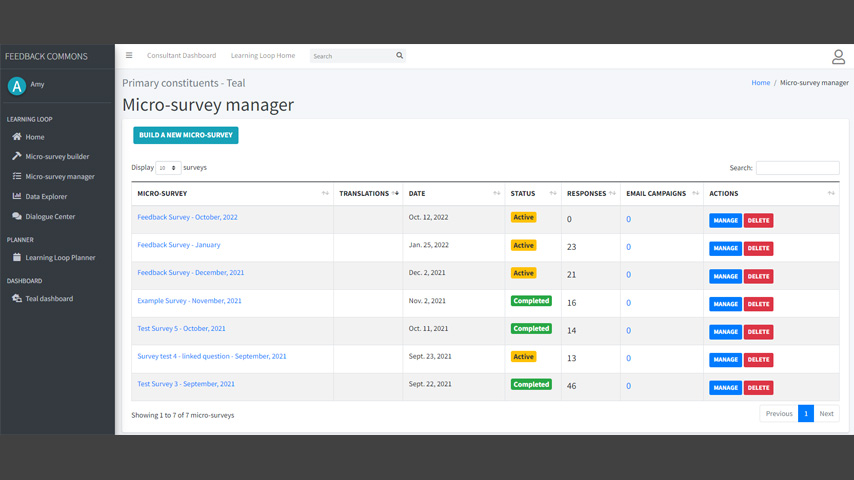The width and height of the screenshot is (854, 480).
Task: Manage Feedback Survey - October, 2022
Action: [x=725, y=220]
